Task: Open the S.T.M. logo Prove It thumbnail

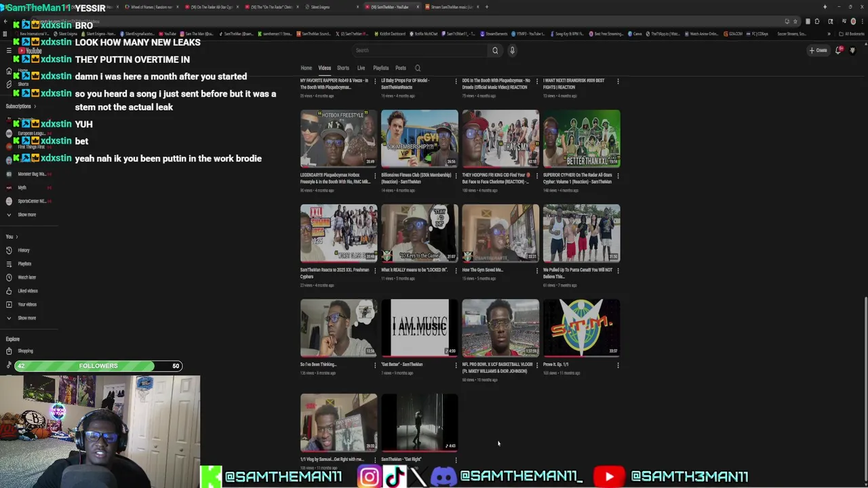Action: (581, 327)
